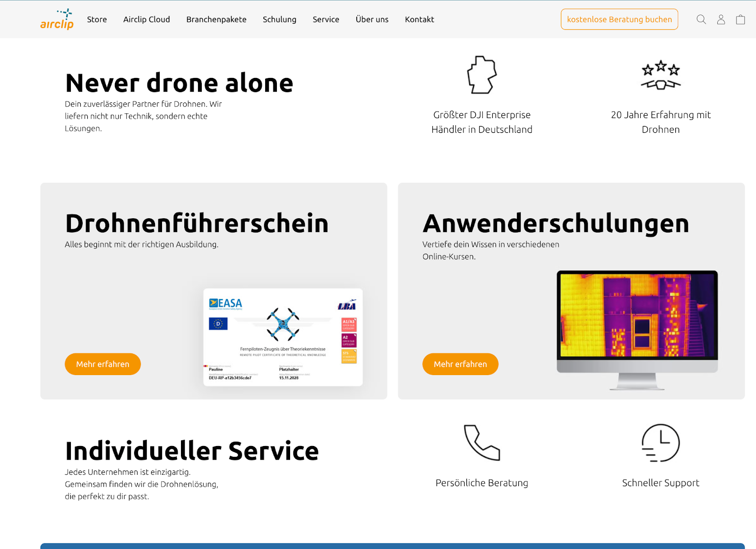
Task: Open the shopping cart bag icon
Action: click(x=740, y=19)
